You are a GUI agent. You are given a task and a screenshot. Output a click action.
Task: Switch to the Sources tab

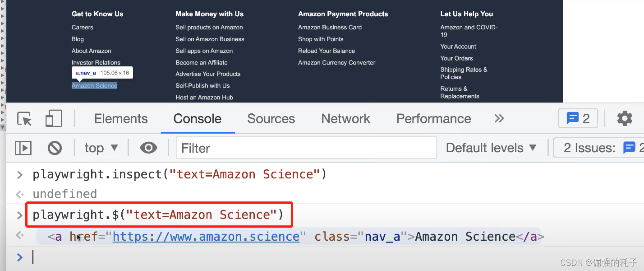click(271, 119)
